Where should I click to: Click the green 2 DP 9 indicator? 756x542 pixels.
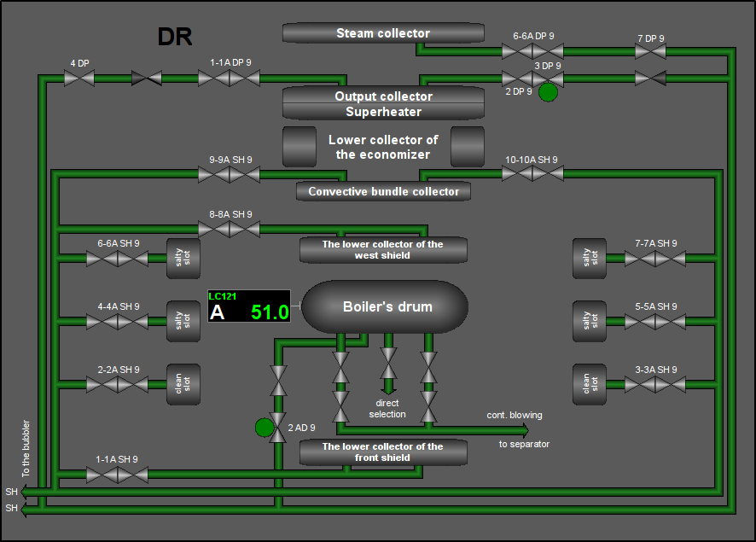pyautogui.click(x=548, y=92)
